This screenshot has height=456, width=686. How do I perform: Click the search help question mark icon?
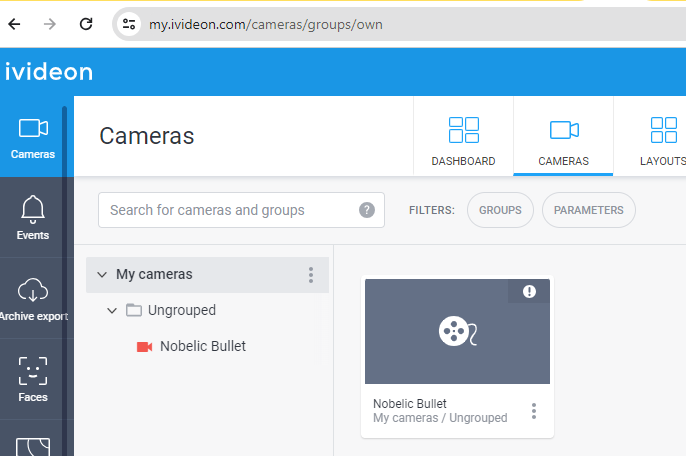pyautogui.click(x=367, y=210)
